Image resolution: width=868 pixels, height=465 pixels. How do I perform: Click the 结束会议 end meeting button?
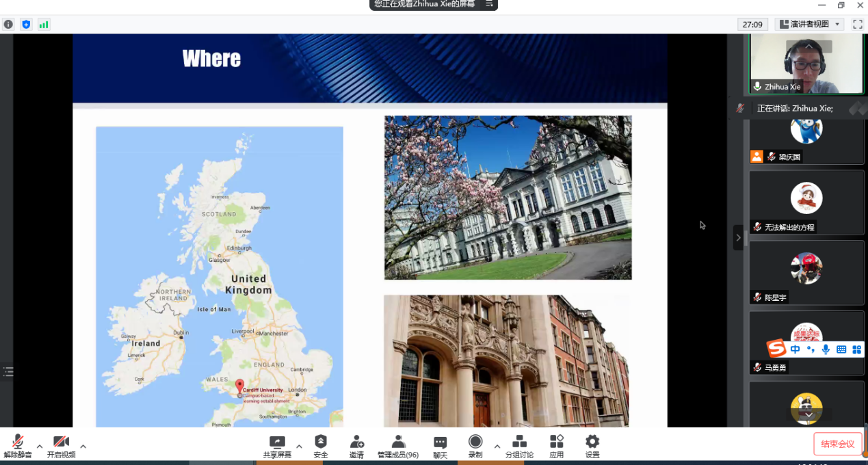837,444
